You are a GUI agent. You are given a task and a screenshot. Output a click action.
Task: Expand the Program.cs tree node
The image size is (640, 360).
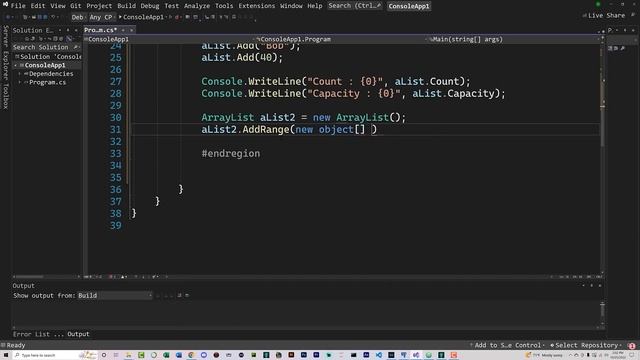click(x=20, y=82)
